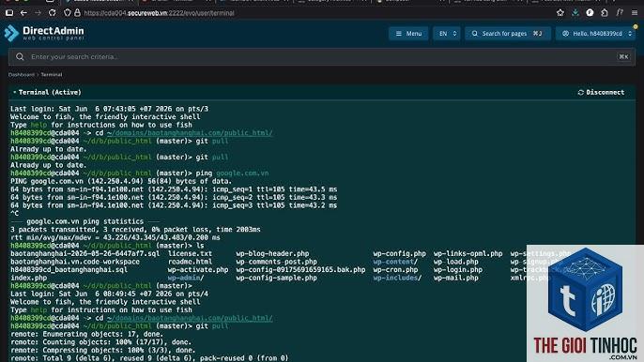The height and width of the screenshot is (362, 644).
Task: Click baotanghanghai.vn.code-workspace file name
Action: [75, 262]
